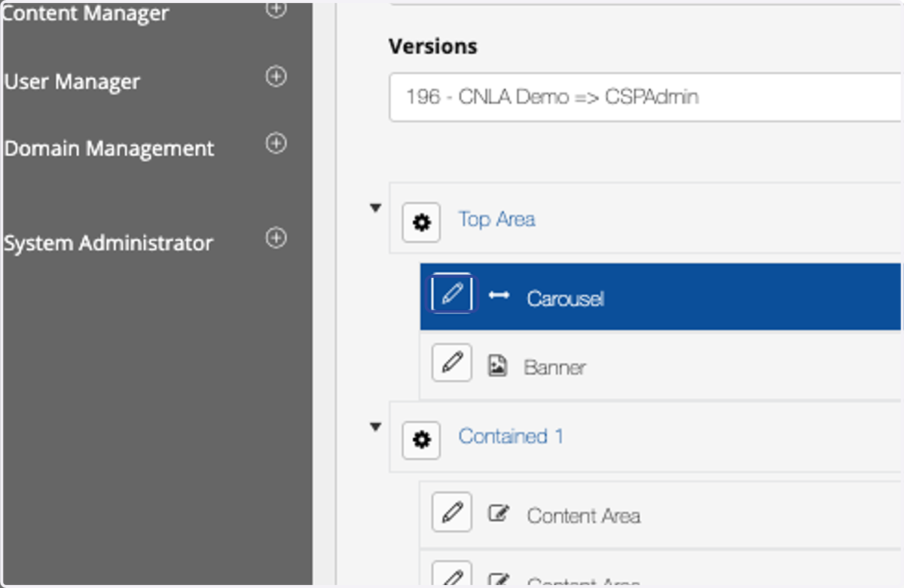Image resolution: width=904 pixels, height=588 pixels.
Task: Expand Content Manager with its plus icon
Action: (x=276, y=9)
